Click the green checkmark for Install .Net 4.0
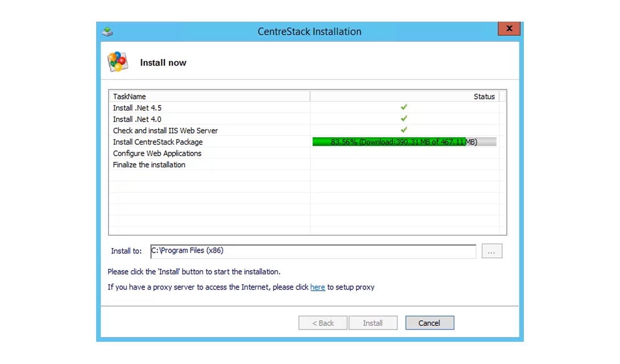This screenshot has width=620, height=364. tap(404, 118)
